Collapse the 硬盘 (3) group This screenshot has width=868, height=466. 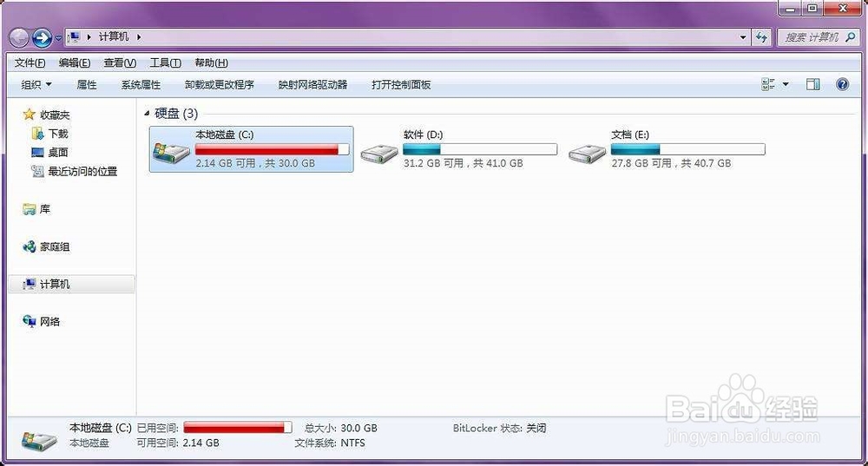click(x=147, y=114)
